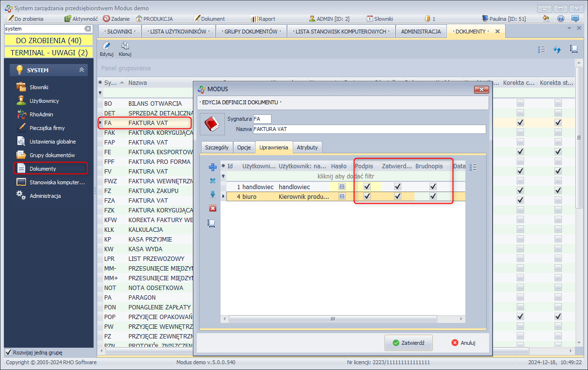Click the blue plus add-permission icon
The height and width of the screenshot is (370, 588).
tap(212, 167)
